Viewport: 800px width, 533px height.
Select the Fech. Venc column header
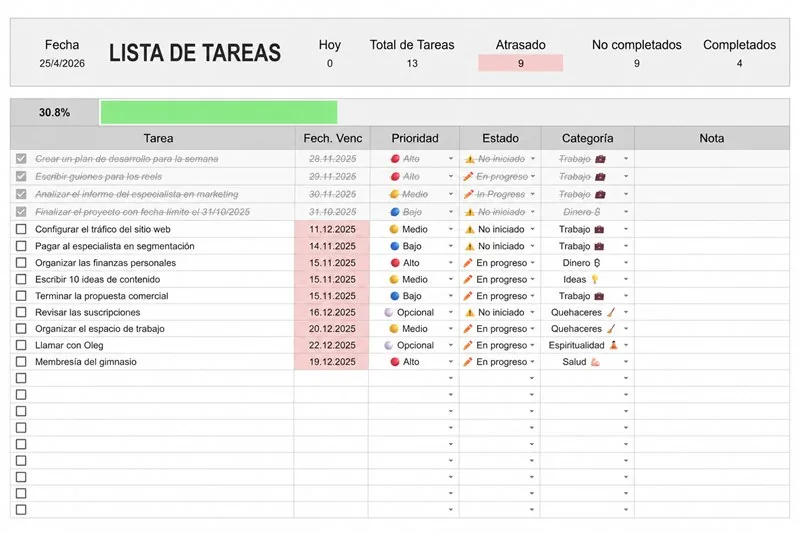pyautogui.click(x=333, y=138)
